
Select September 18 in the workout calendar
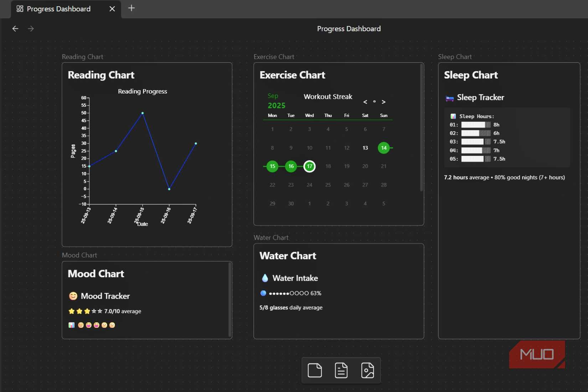(x=328, y=166)
